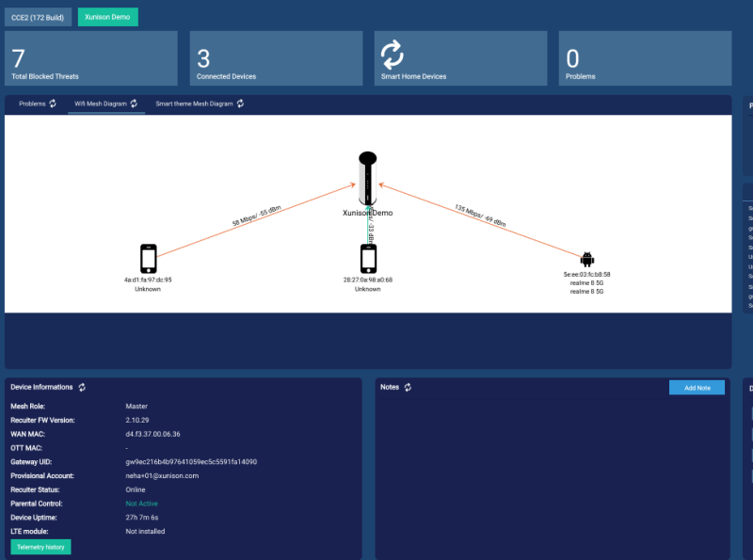Screen dimensions: 753x560
Task: Switch to the Problems tab
Action: coord(33,104)
